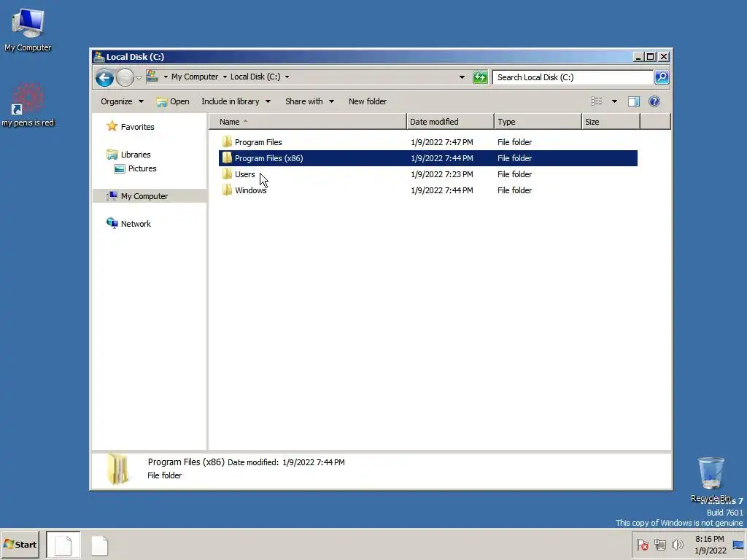Viewport: 747px width, 560px height.
Task: Click the Program Files folder icon
Action: tap(227, 142)
